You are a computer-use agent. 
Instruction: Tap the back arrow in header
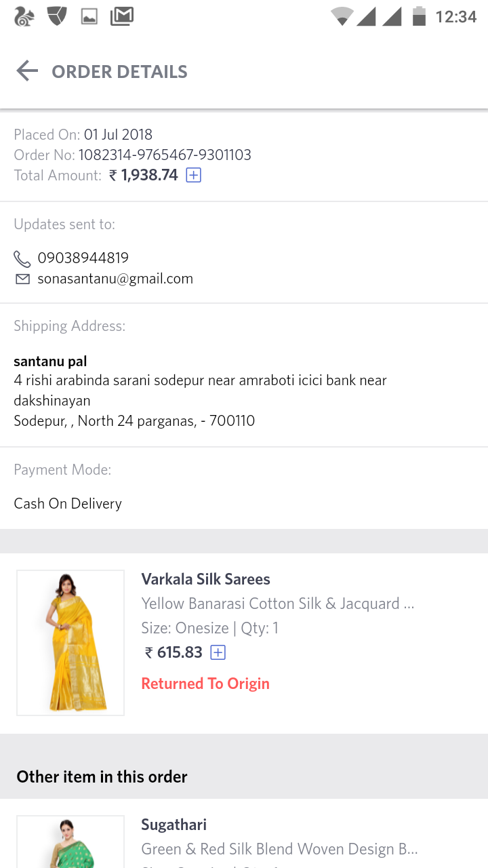pyautogui.click(x=27, y=71)
